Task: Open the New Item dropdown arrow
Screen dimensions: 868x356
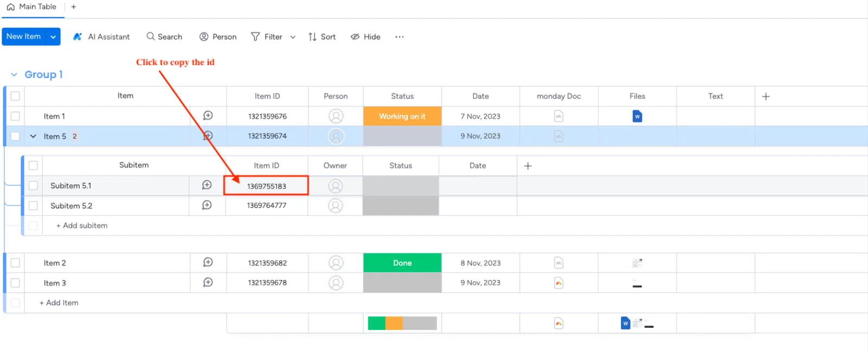Action: pos(53,37)
